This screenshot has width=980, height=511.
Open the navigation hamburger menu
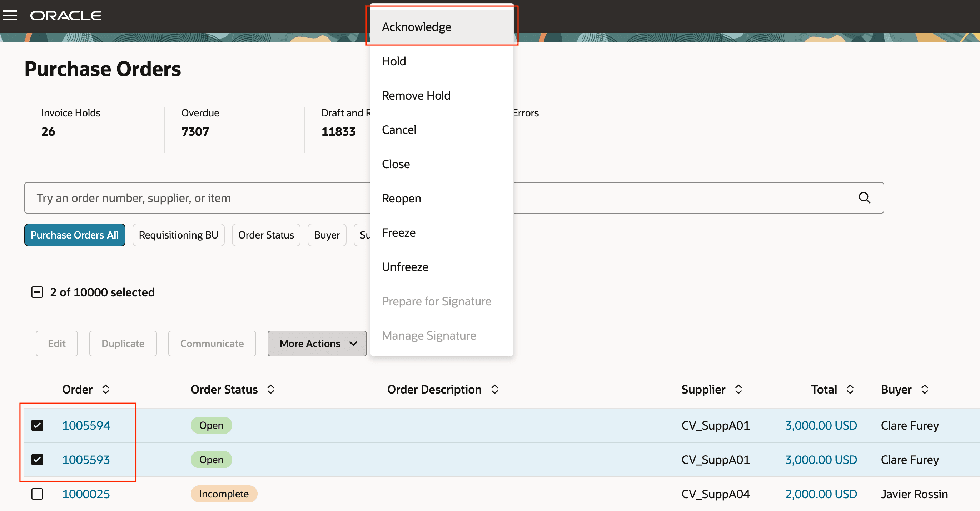pyautogui.click(x=10, y=15)
